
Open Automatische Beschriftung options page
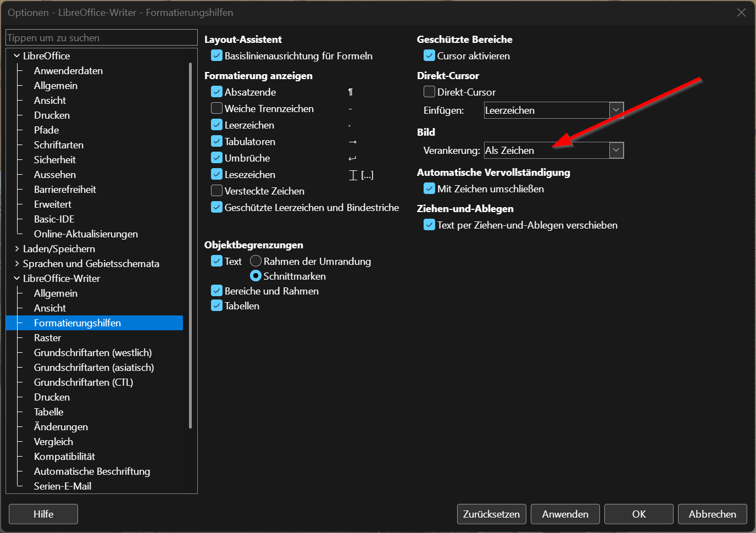point(92,471)
